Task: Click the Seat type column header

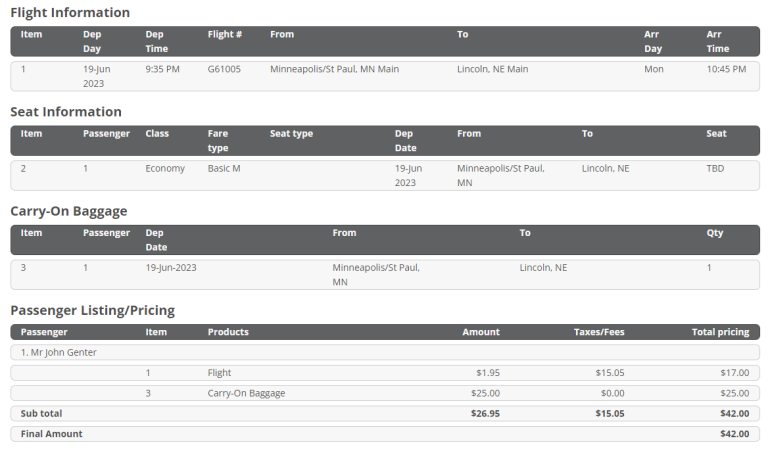Action: pos(291,133)
